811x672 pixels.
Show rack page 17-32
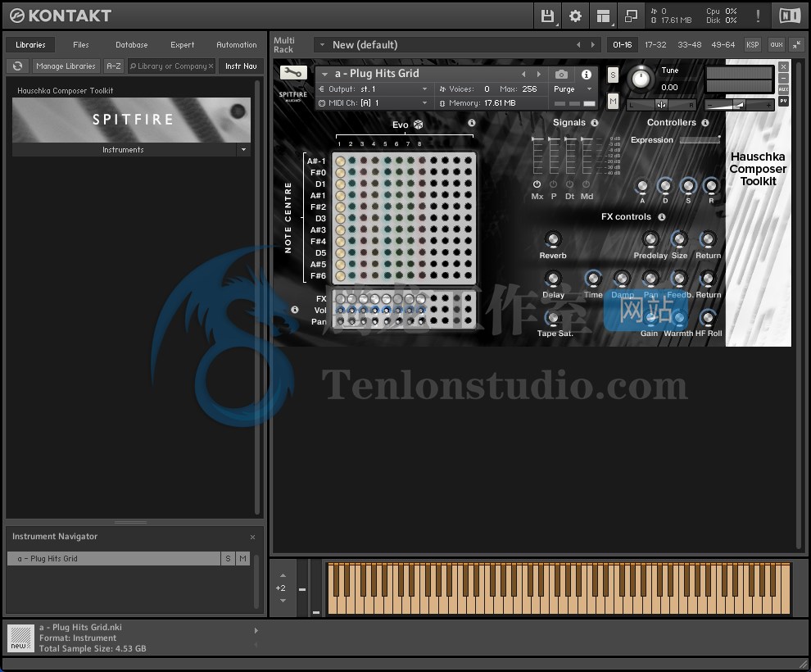655,45
